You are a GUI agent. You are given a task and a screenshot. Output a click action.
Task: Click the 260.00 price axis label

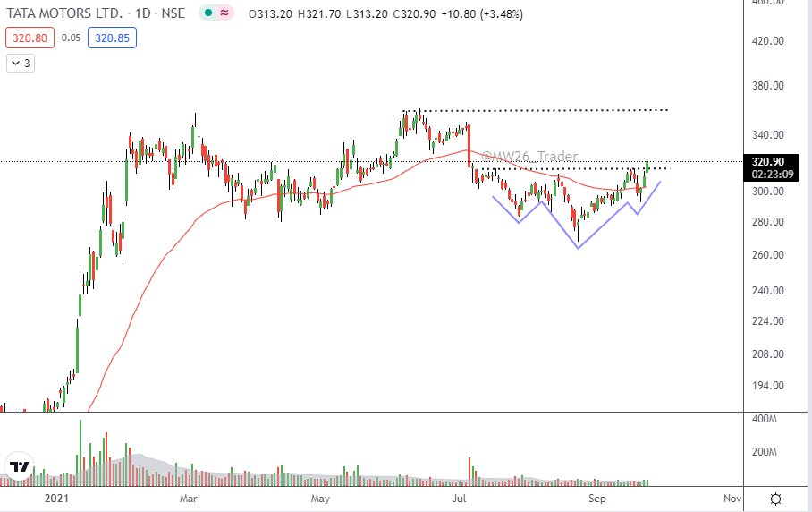click(x=768, y=255)
